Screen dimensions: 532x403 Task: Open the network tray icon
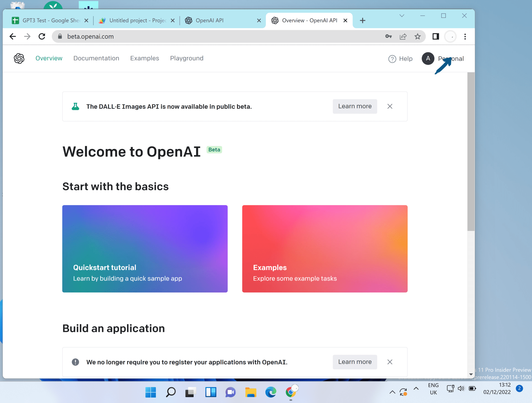450,388
